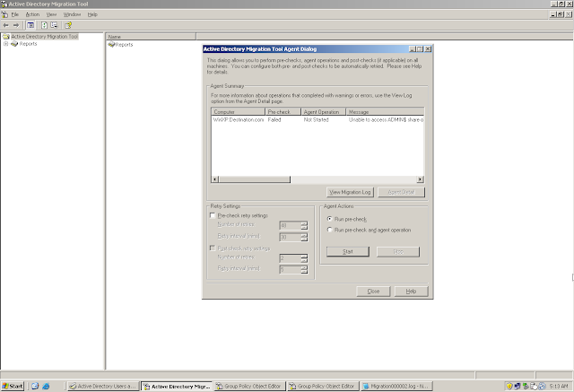Click the Export List toolbar icon
Screen dimensions: 574x392
[54, 25]
